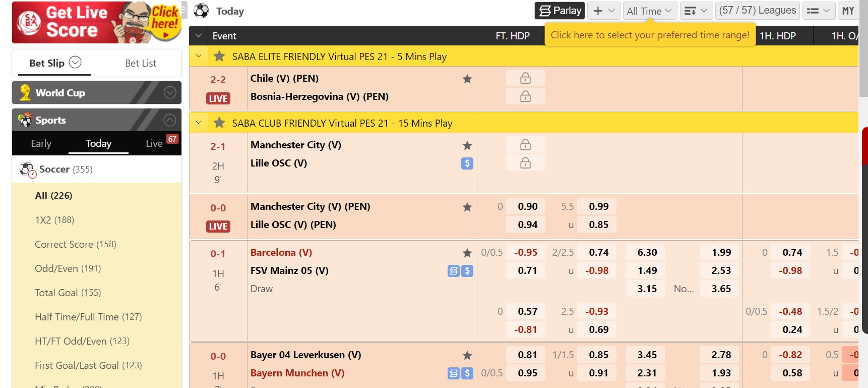
Task: Toggle Parlay mode button
Action: coord(560,11)
